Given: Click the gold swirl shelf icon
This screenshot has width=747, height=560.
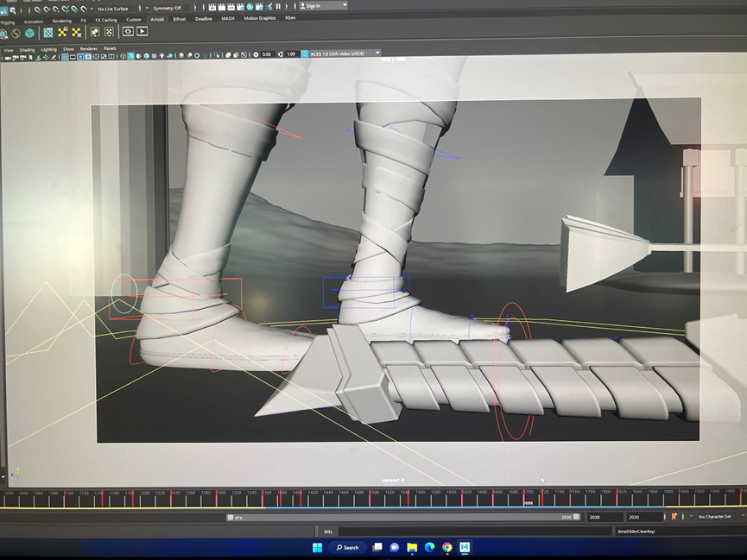Looking at the screenshot, I should (16, 34).
